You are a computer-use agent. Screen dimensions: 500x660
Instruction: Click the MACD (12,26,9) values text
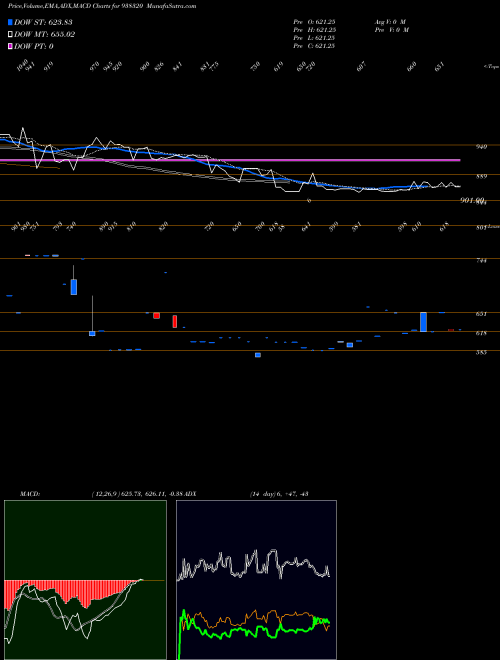tap(138, 494)
